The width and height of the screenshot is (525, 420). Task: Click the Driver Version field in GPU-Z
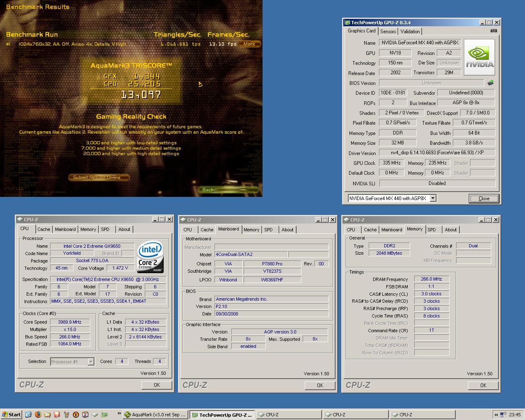437,153
